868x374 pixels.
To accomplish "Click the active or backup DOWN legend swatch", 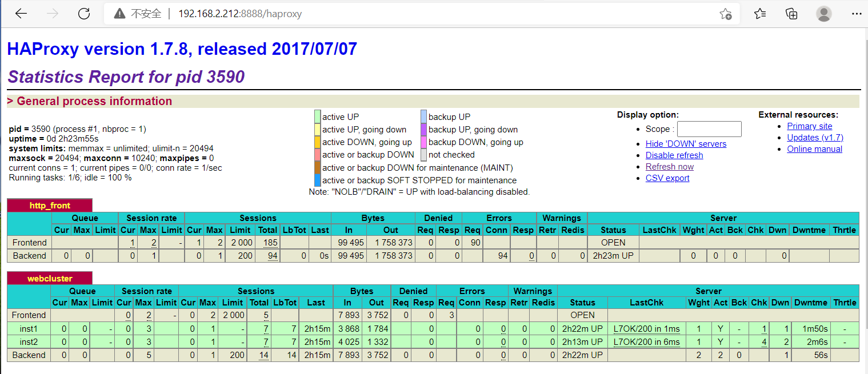I will (x=317, y=154).
